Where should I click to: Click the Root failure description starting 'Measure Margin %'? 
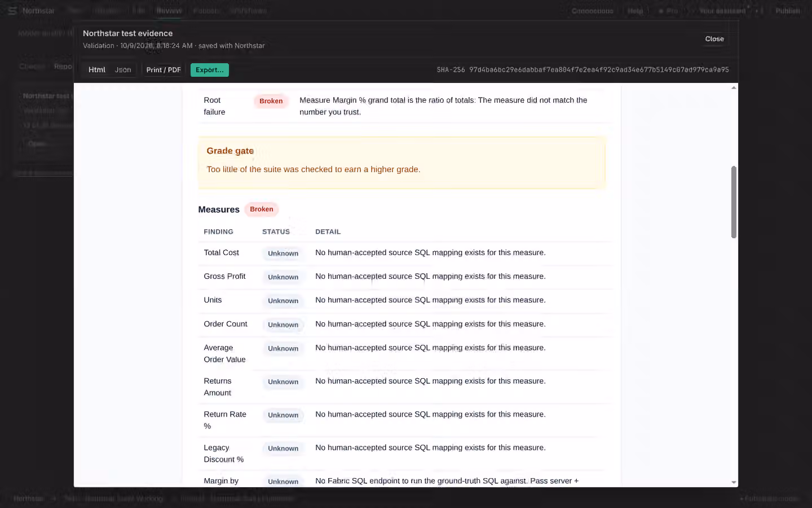(443, 106)
